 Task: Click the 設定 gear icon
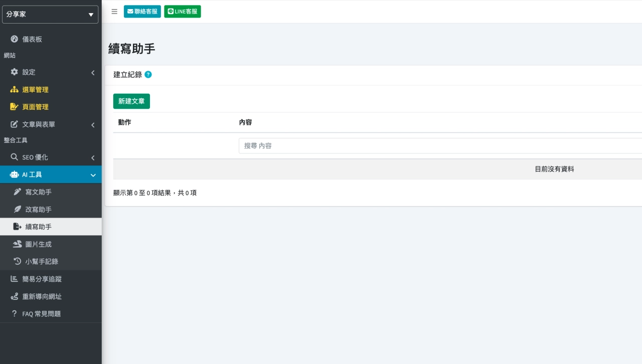point(15,72)
